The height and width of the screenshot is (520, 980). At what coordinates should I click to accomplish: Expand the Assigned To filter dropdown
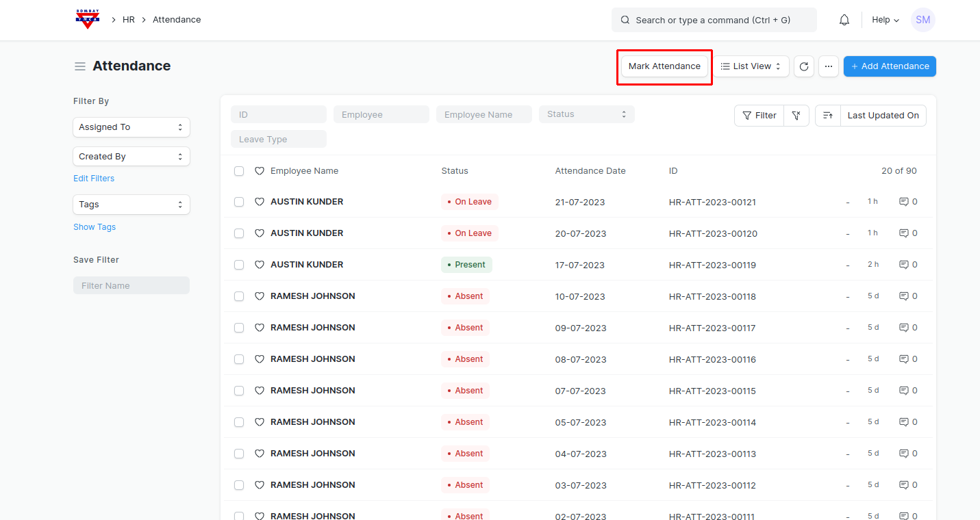click(x=131, y=127)
